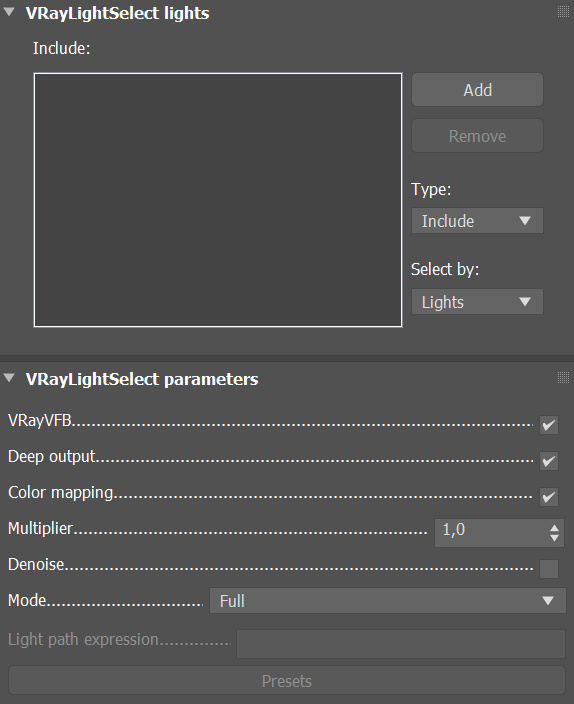Screen dimensions: 574x704
Task: Click the Multiplier value field
Action: [x=490, y=532]
